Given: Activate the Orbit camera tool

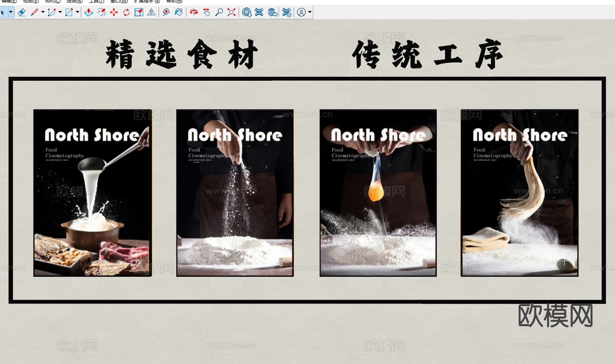Looking at the screenshot, I should click(194, 13).
